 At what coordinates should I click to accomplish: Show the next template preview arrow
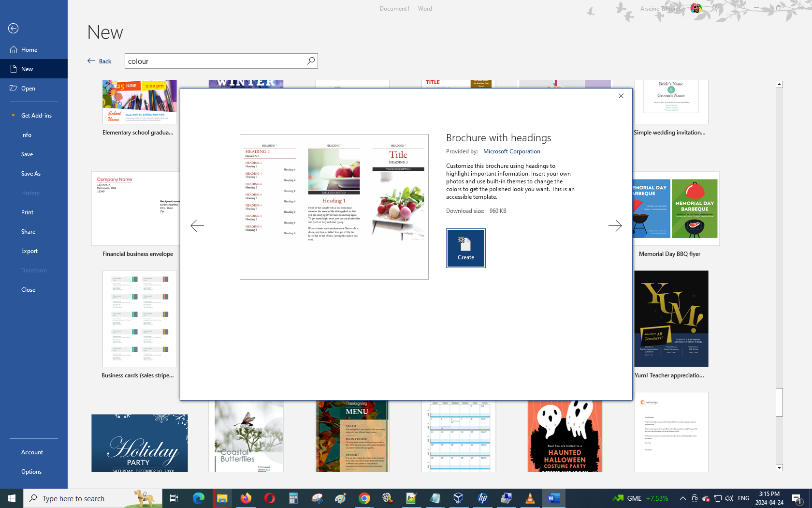click(x=615, y=226)
